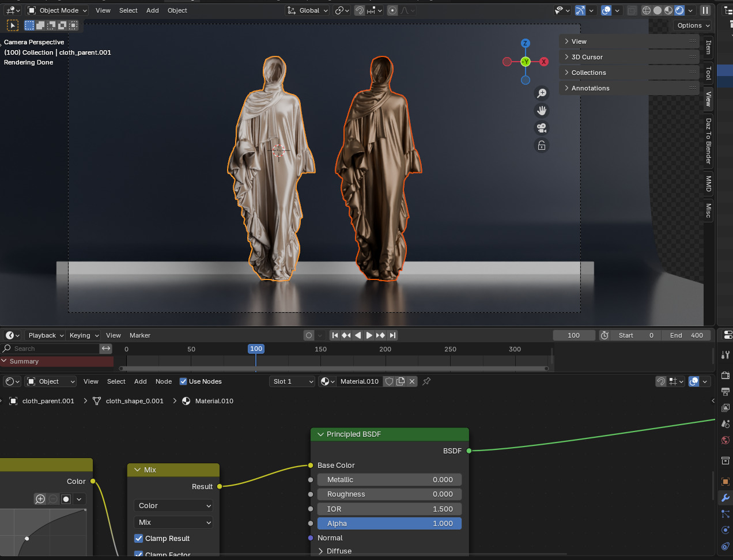The width and height of the screenshot is (733, 560).
Task: Toggle X-ray mode in viewport header
Action: [632, 10]
